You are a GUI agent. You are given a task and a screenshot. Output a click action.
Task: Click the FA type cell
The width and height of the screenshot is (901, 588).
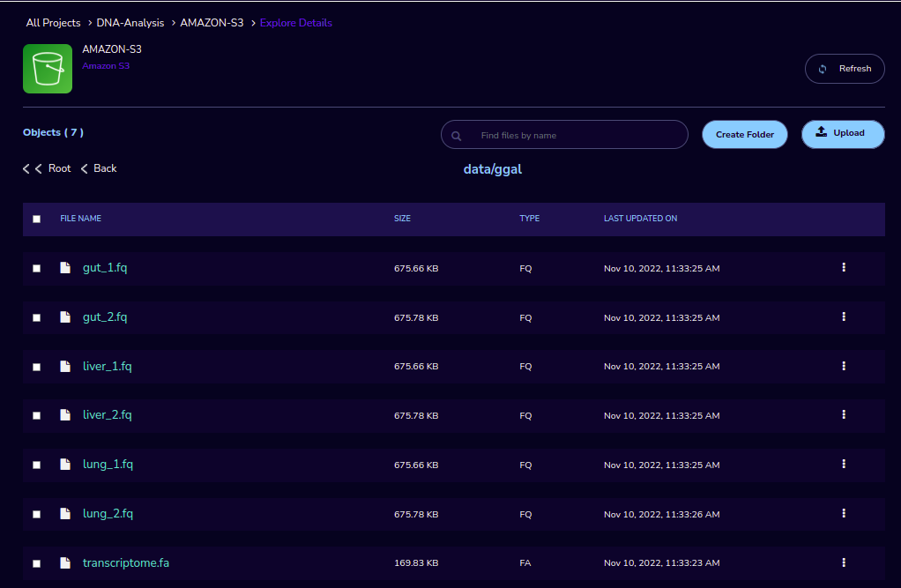[525, 562]
